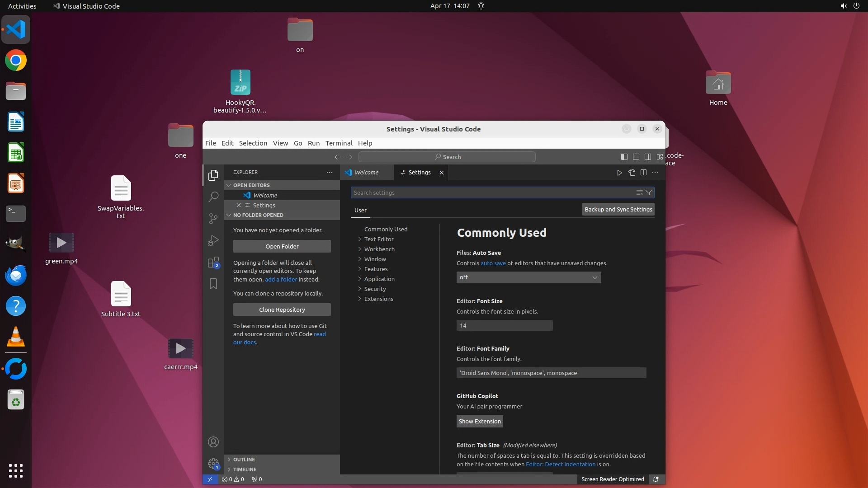This screenshot has width=868, height=488.
Task: Open the Manage gear icon
Action: (213, 464)
